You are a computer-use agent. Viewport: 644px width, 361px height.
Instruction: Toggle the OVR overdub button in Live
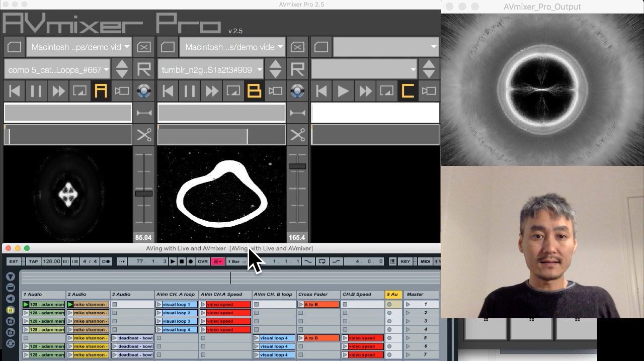[x=202, y=261]
